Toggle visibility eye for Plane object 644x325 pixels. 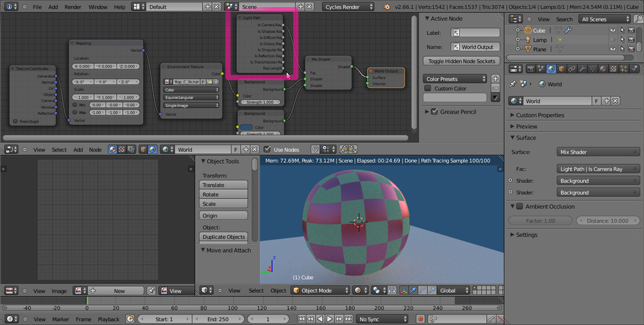coord(612,49)
